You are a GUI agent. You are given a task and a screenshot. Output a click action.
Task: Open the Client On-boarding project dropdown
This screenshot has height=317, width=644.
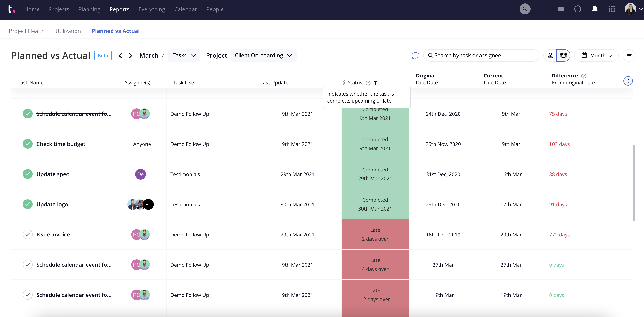click(263, 56)
